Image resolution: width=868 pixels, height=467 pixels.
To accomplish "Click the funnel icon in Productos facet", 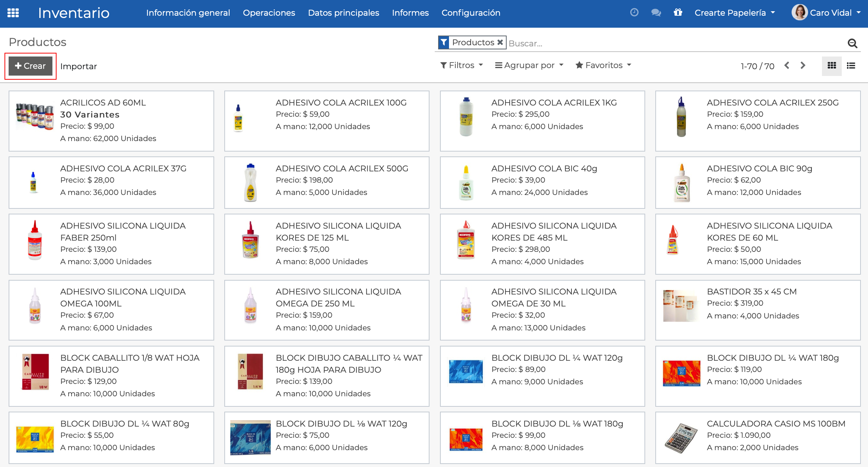I will point(444,42).
